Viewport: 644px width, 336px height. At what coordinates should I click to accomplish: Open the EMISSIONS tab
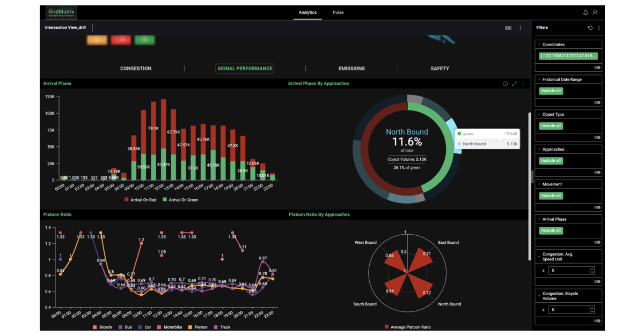[352, 69]
